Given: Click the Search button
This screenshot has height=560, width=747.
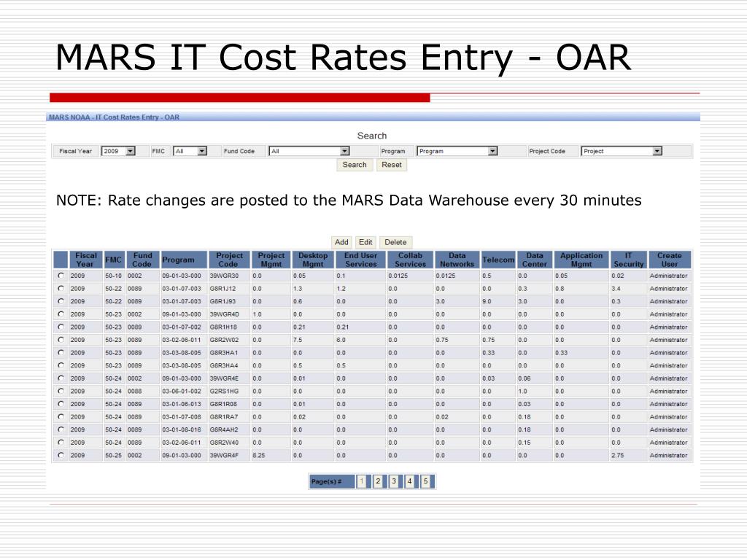Looking at the screenshot, I should click(355, 165).
